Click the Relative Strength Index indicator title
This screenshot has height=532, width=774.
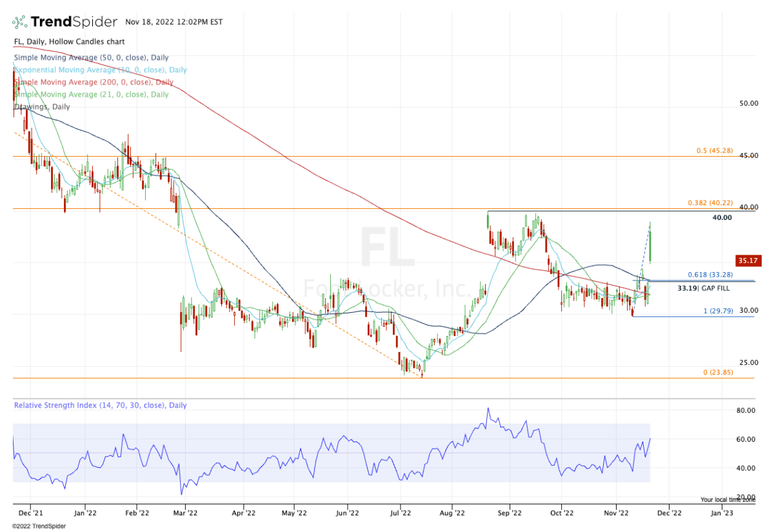point(101,406)
